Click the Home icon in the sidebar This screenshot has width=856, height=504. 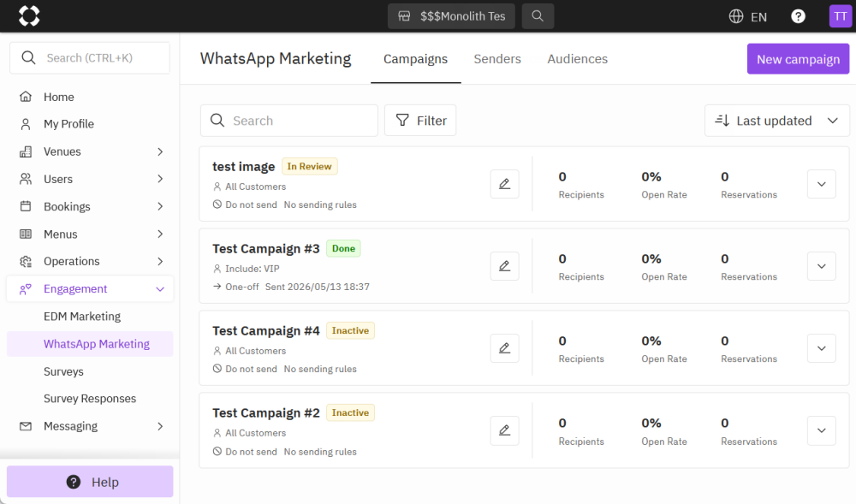coord(26,97)
